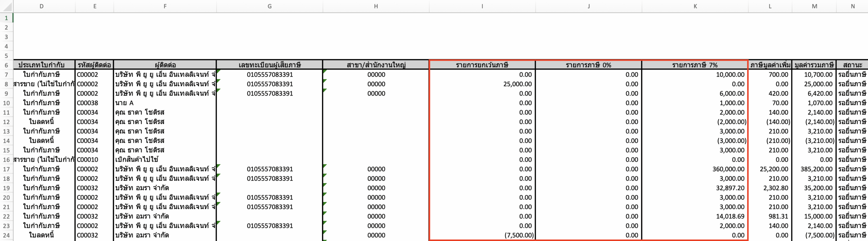
Task: Select column G header
Action: click(270, 6)
